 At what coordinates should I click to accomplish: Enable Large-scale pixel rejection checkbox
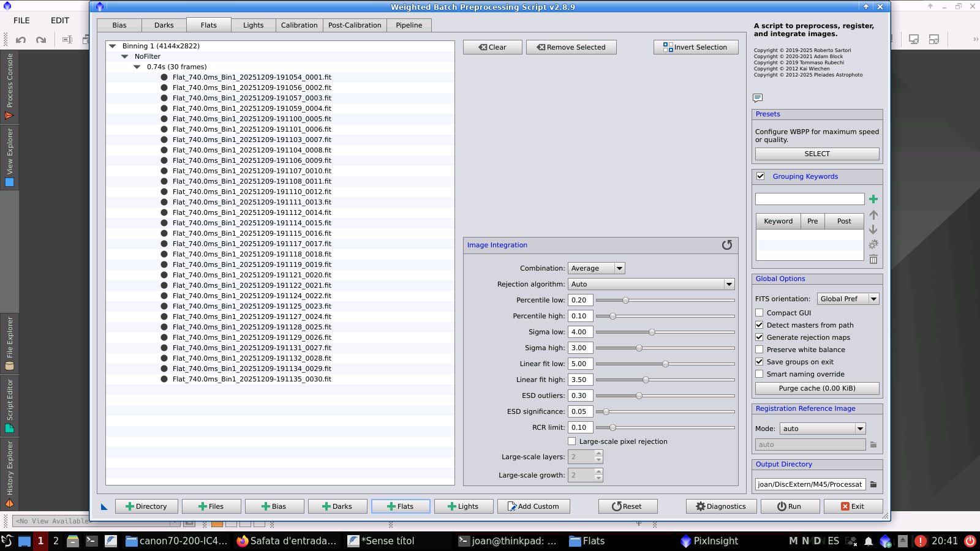(572, 441)
